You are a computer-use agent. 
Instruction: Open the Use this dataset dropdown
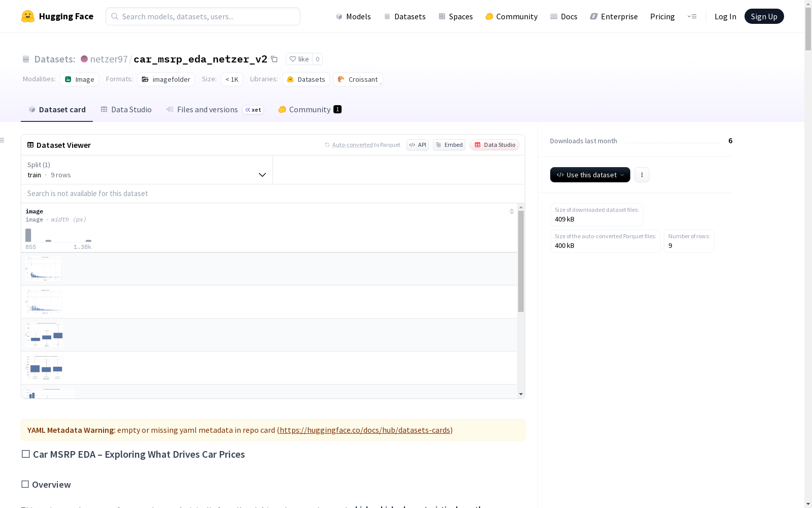coord(590,175)
